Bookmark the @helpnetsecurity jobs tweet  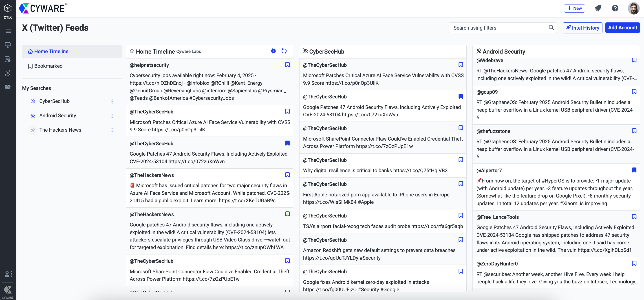287,65
